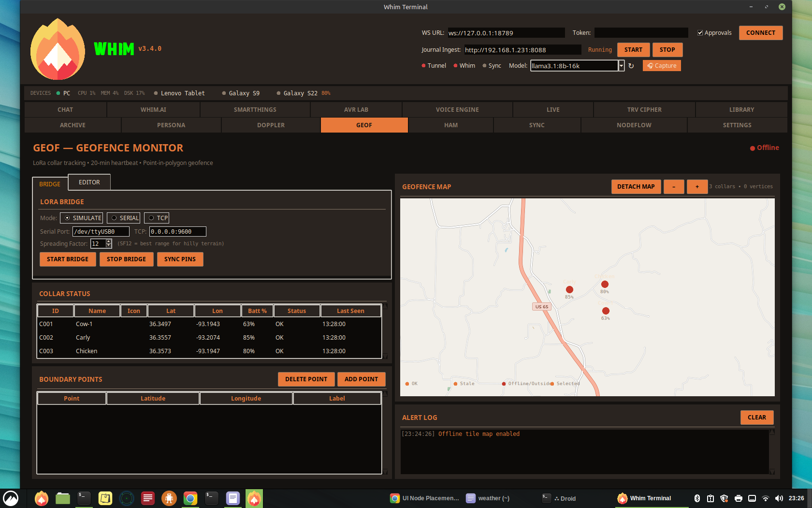Click the on-screen display tray icon

(x=752, y=498)
